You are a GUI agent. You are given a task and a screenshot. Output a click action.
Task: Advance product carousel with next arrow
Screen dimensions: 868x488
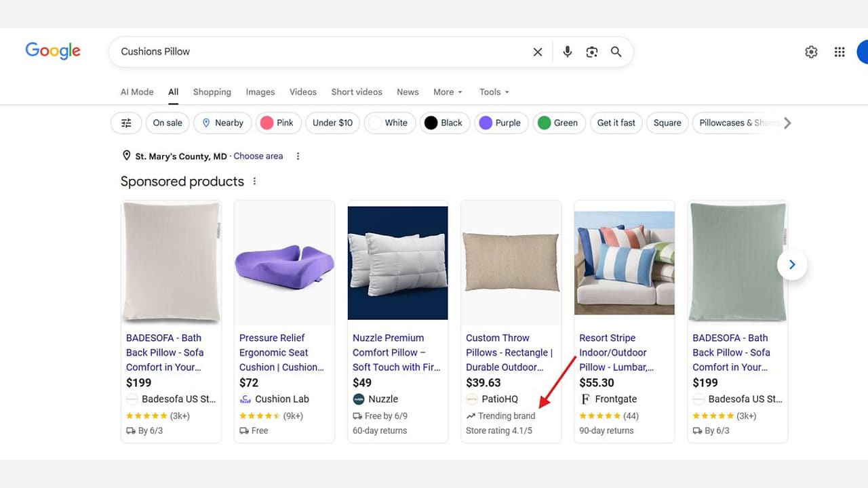click(792, 264)
